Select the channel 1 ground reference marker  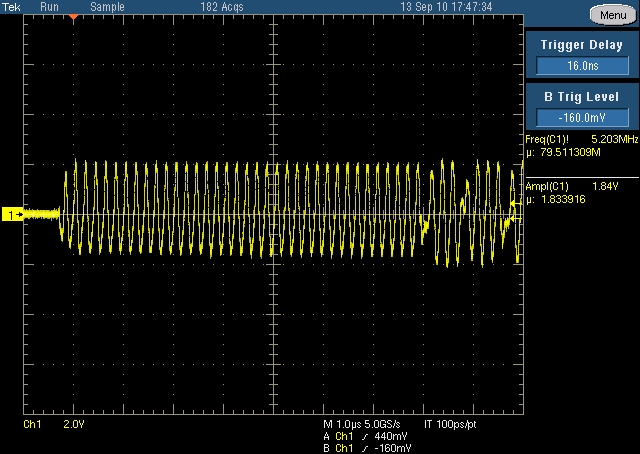pyautogui.click(x=13, y=214)
